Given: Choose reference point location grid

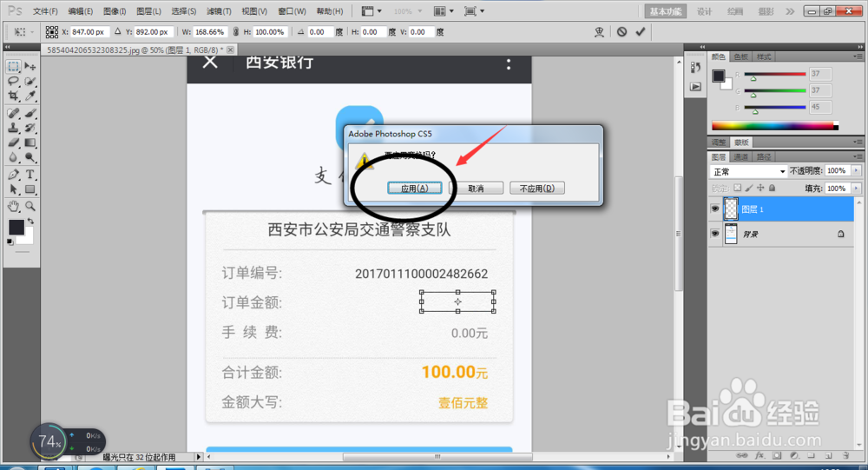Looking at the screenshot, I should tap(51, 31).
